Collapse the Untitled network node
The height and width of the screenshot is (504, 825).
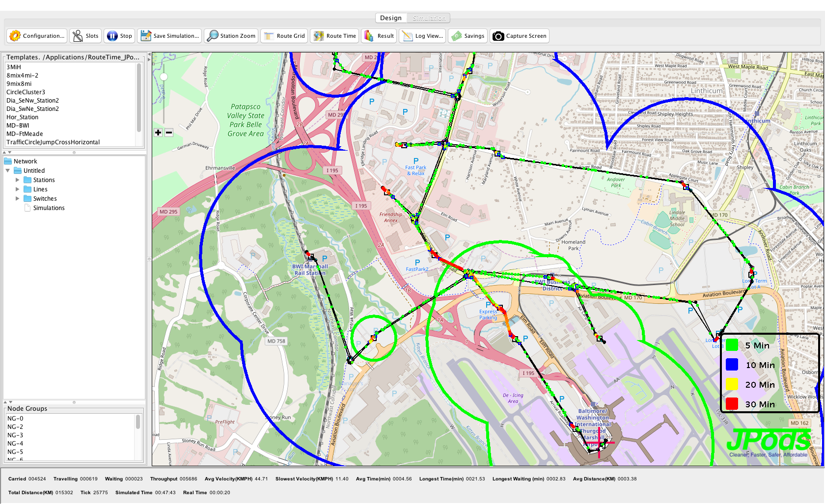pyautogui.click(x=8, y=171)
